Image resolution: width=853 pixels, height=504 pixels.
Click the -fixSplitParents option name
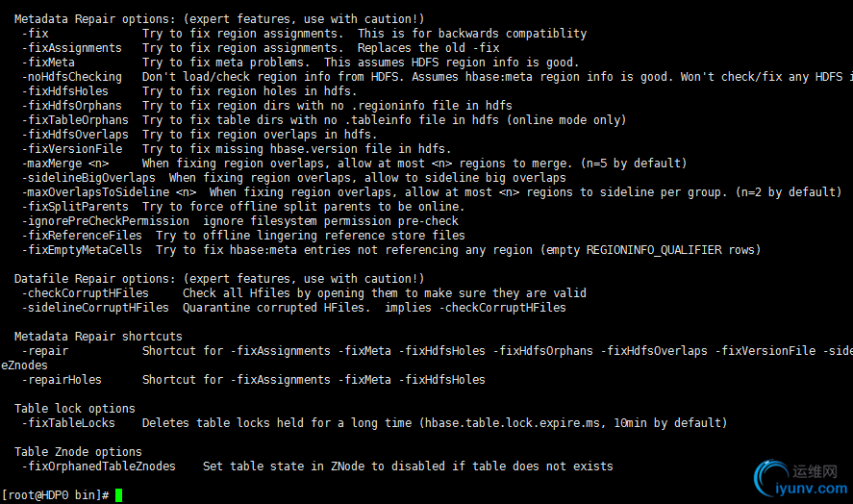(75, 207)
